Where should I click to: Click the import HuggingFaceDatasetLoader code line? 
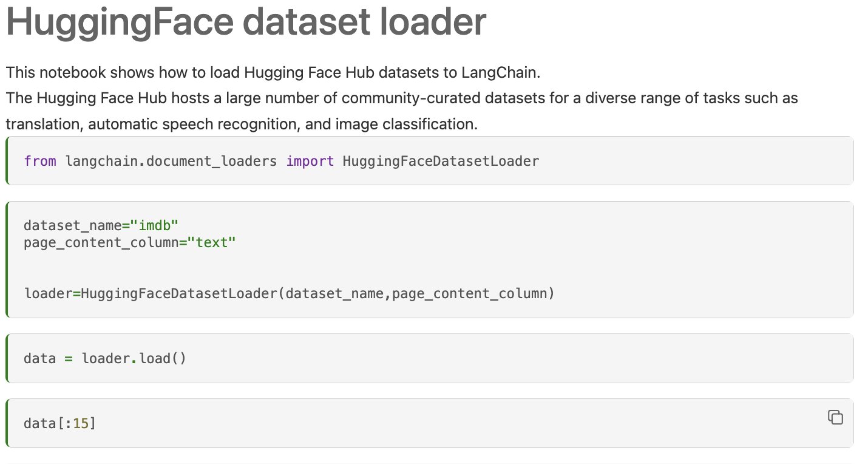(281, 161)
